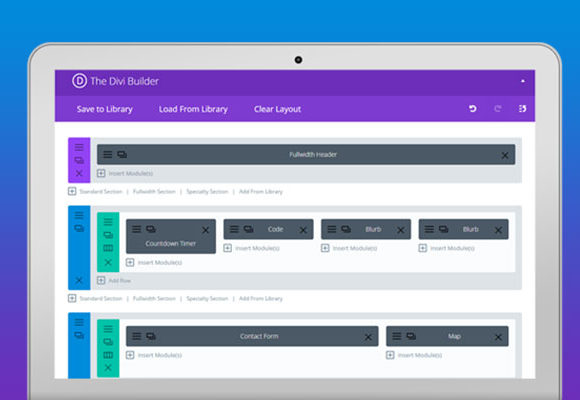
Task: Delete the green row containing Countdown Timer
Action: 108,262
